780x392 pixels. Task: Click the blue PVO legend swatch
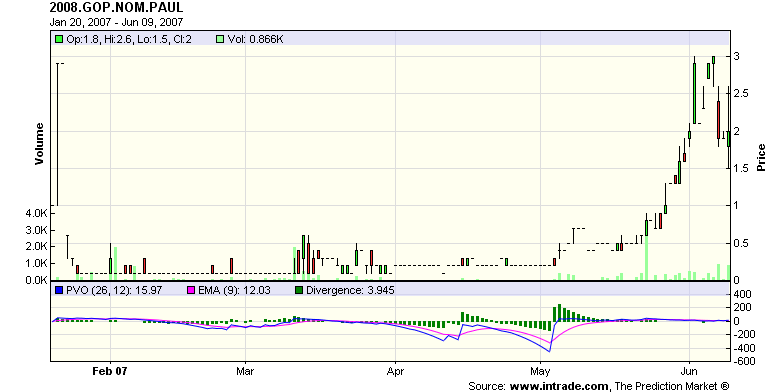tap(59, 290)
